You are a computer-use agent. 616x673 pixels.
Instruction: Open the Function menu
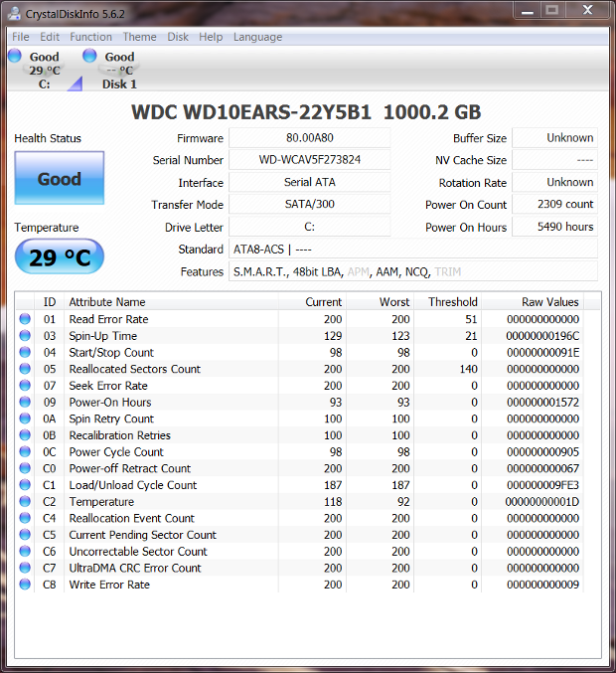(x=90, y=37)
